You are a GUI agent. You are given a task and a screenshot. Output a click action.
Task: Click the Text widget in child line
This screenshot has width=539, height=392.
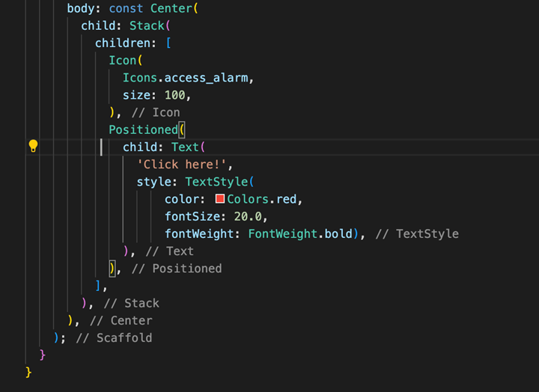tap(186, 147)
